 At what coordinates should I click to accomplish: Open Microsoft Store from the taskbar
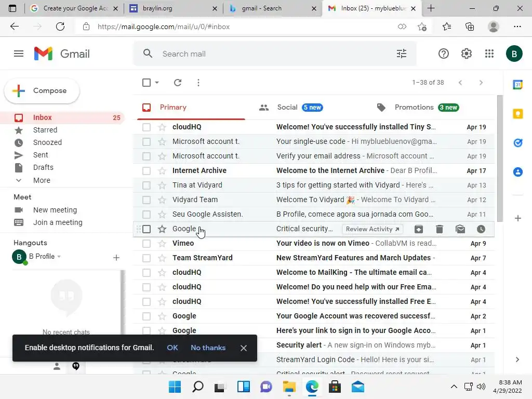pos(335,387)
